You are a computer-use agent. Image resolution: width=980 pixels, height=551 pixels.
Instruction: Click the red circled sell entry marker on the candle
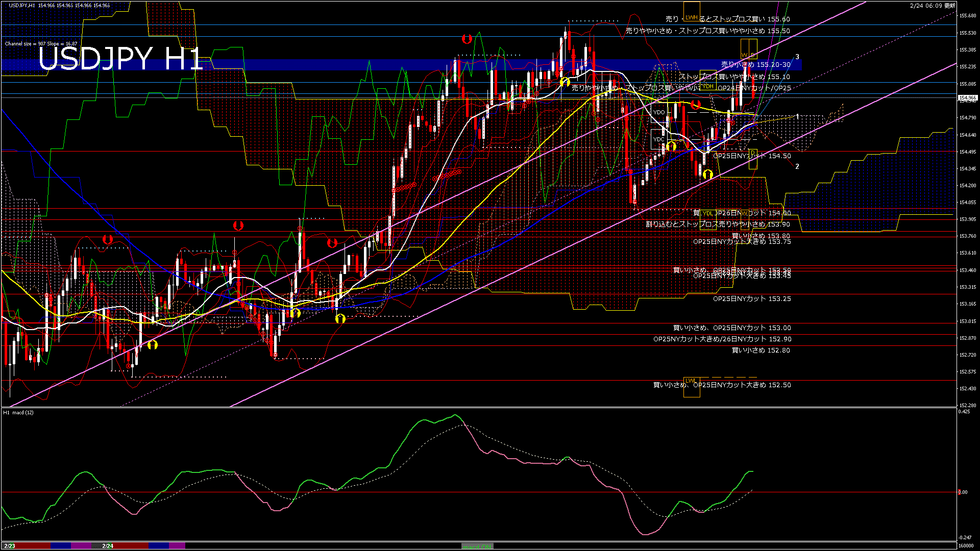pyautogui.click(x=561, y=68)
